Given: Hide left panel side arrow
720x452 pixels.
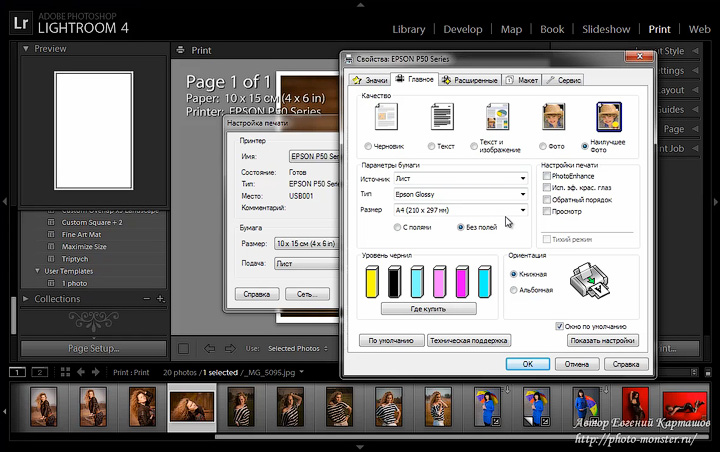Looking at the screenshot, I should (5, 201).
